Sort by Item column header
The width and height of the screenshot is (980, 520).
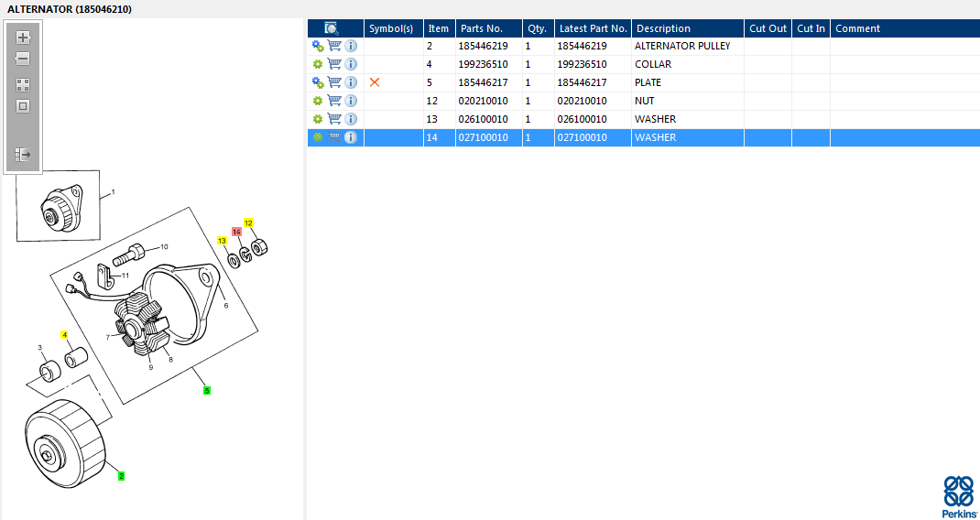(x=439, y=28)
